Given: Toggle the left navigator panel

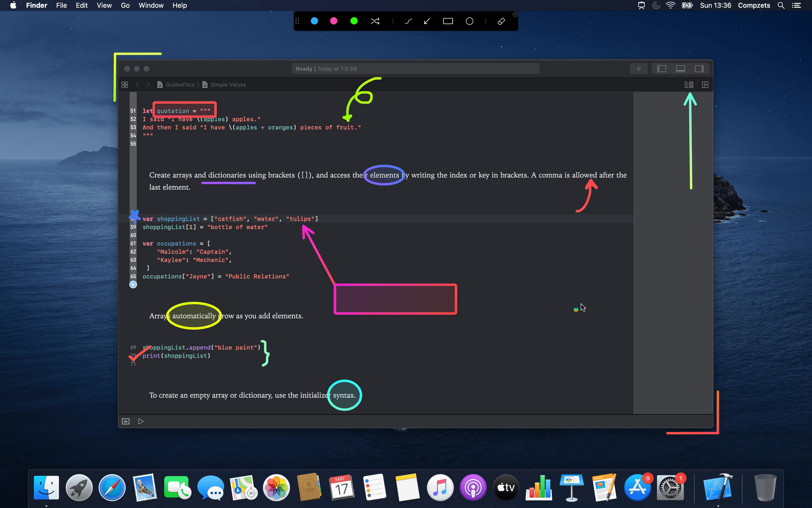Looking at the screenshot, I should [x=662, y=68].
